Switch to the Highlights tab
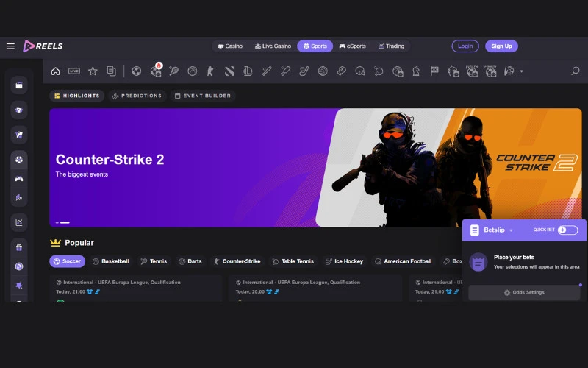588x368 pixels. tap(77, 96)
